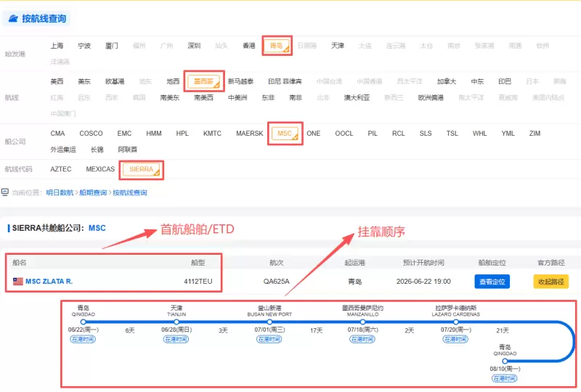Open vessel MSC ZLATA R. details
Image resolution: width=581 pixels, height=392 pixels.
49,281
